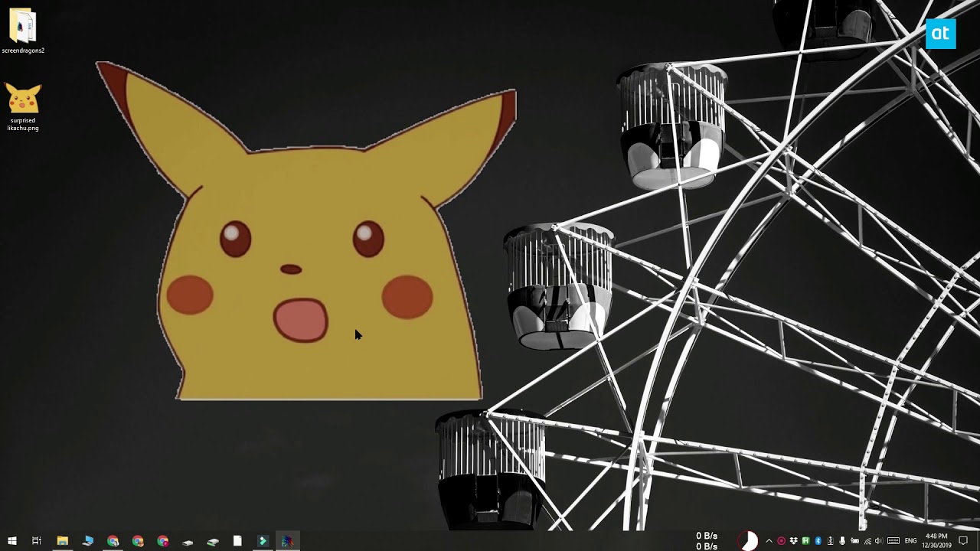Show hidden system tray icons

pyautogui.click(x=769, y=541)
